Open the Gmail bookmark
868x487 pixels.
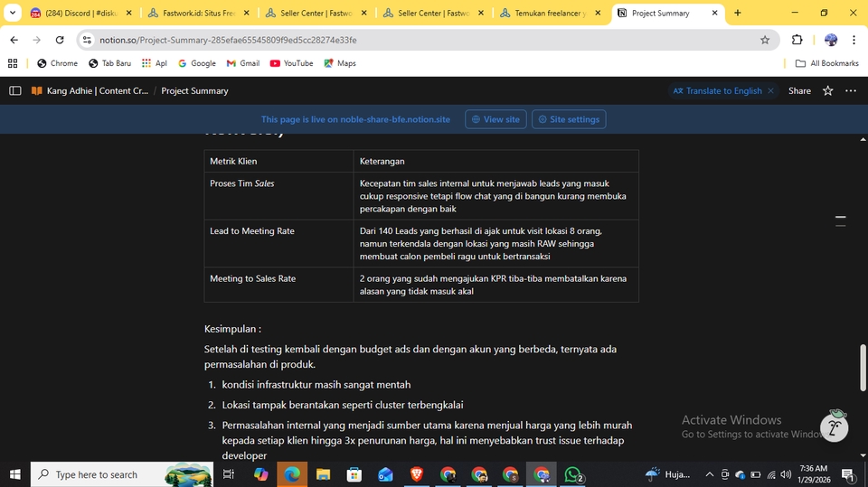coord(243,63)
